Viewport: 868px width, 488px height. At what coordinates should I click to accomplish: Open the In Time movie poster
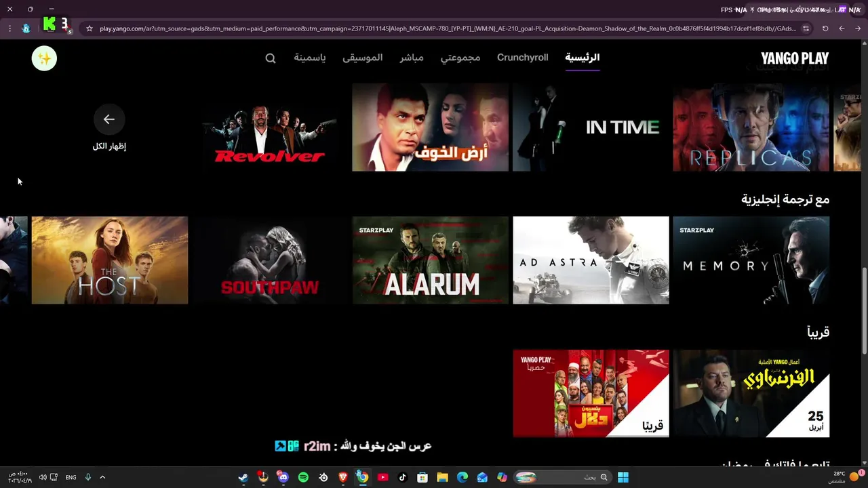coord(591,127)
